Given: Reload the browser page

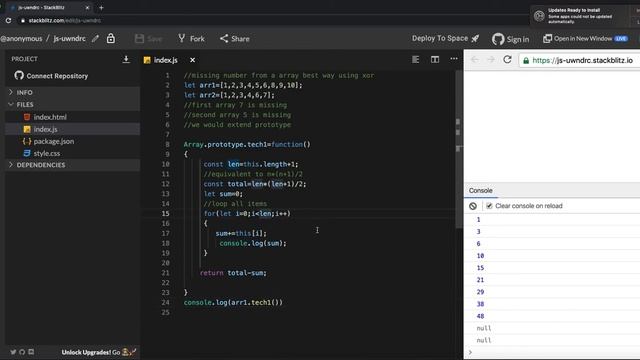Looking at the screenshot, I should [x=9, y=20].
